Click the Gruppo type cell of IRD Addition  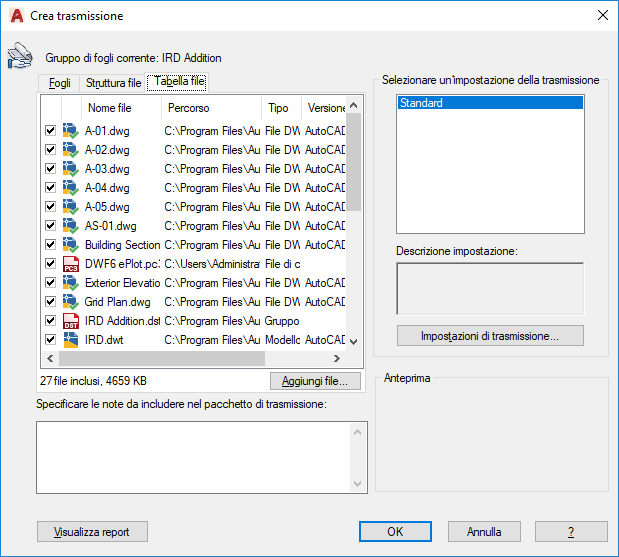[x=282, y=321]
